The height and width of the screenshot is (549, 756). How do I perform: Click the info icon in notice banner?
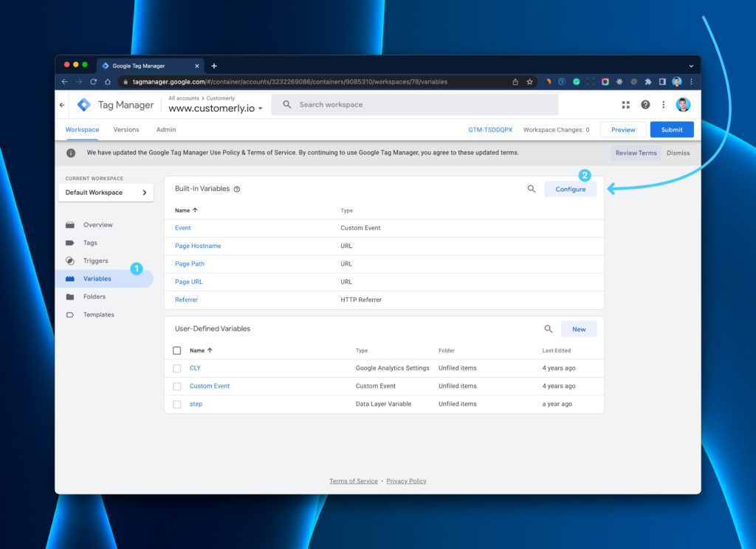coord(71,153)
